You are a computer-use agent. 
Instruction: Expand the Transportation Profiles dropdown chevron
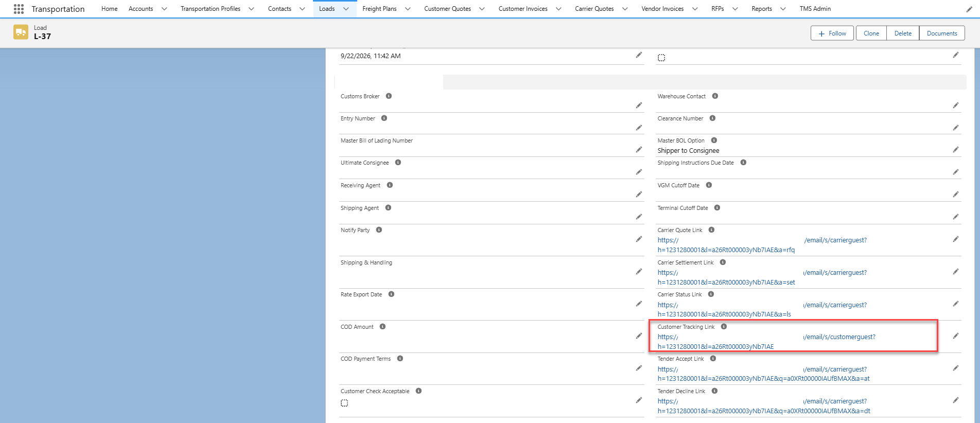point(251,9)
